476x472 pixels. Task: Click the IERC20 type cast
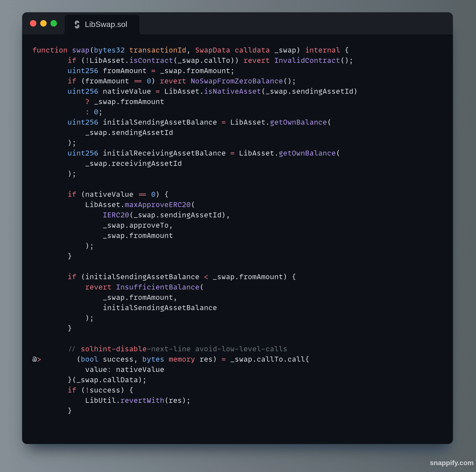click(x=116, y=215)
